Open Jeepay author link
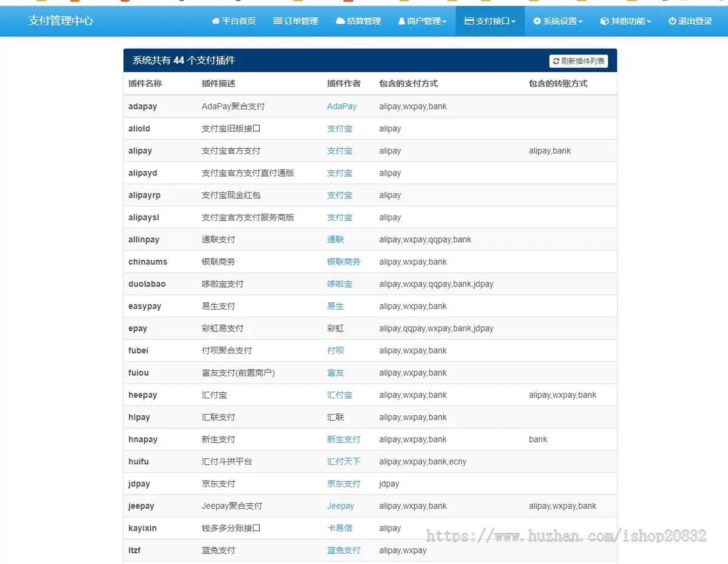The image size is (728, 564). tap(340, 506)
